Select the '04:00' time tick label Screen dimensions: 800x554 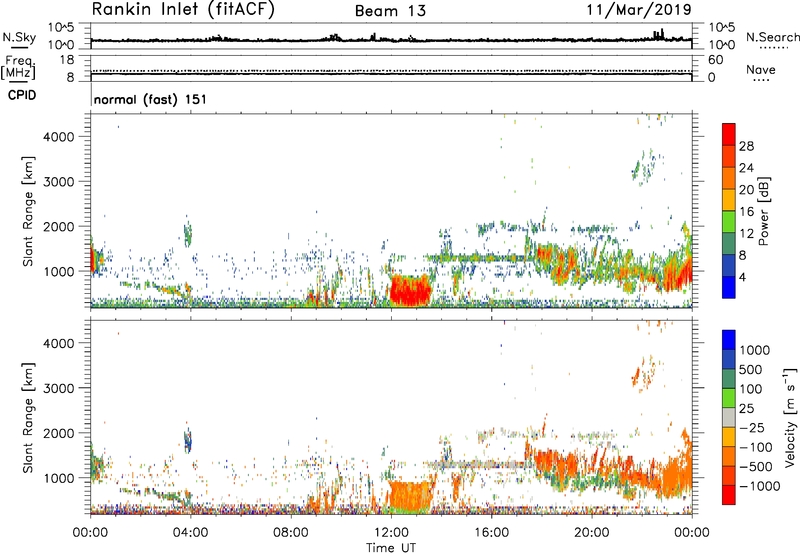click(191, 533)
